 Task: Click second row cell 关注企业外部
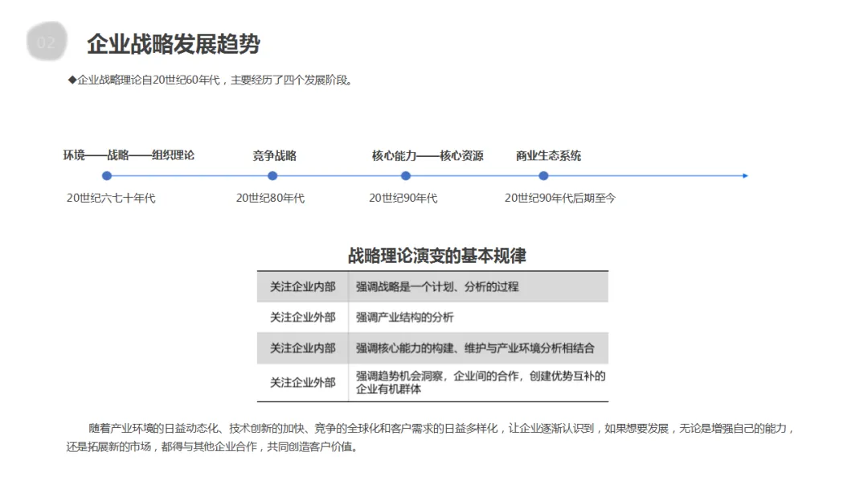click(303, 318)
